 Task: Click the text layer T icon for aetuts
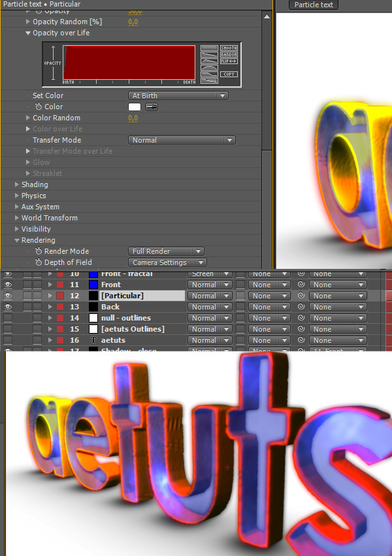pyautogui.click(x=93, y=340)
